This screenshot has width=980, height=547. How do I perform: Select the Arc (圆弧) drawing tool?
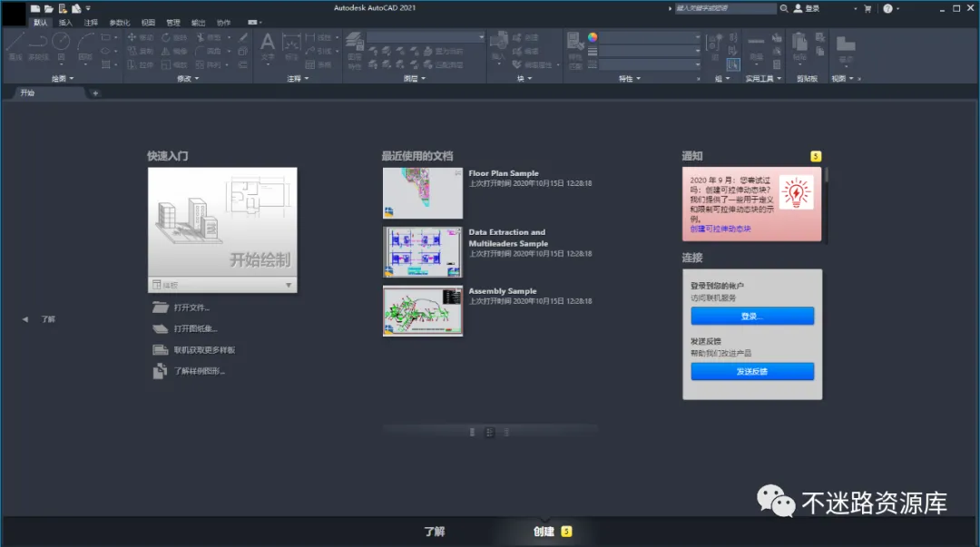pos(85,46)
